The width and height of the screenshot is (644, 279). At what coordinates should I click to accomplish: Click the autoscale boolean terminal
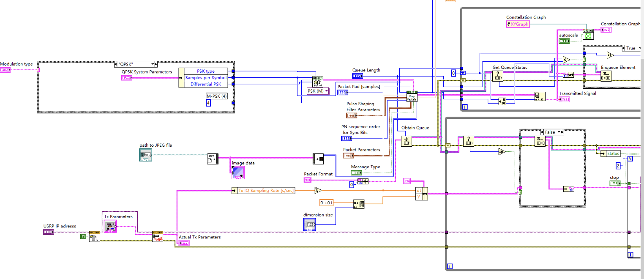point(565,41)
